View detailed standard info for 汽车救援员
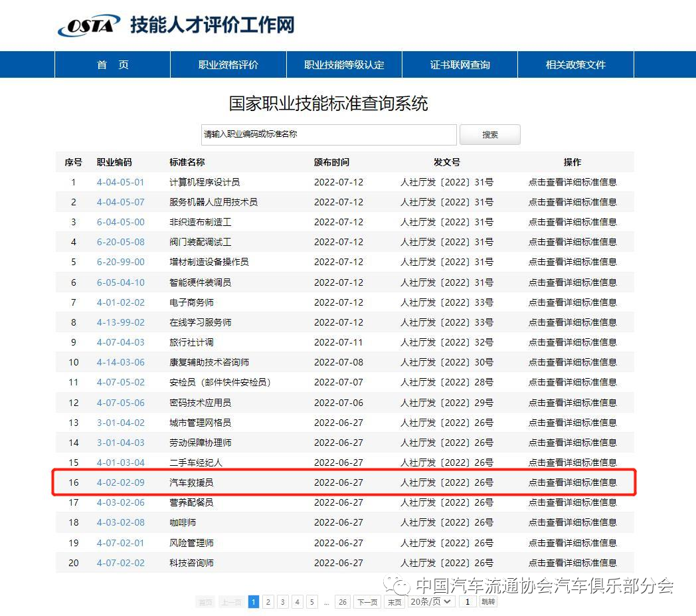 point(572,482)
